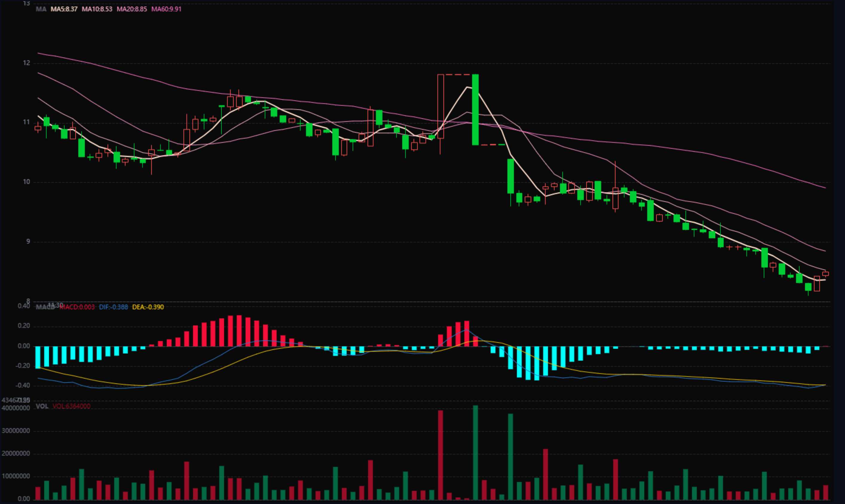Click the volume axis label 10000000
Image resolution: width=845 pixels, height=504 pixels.
coord(16,476)
